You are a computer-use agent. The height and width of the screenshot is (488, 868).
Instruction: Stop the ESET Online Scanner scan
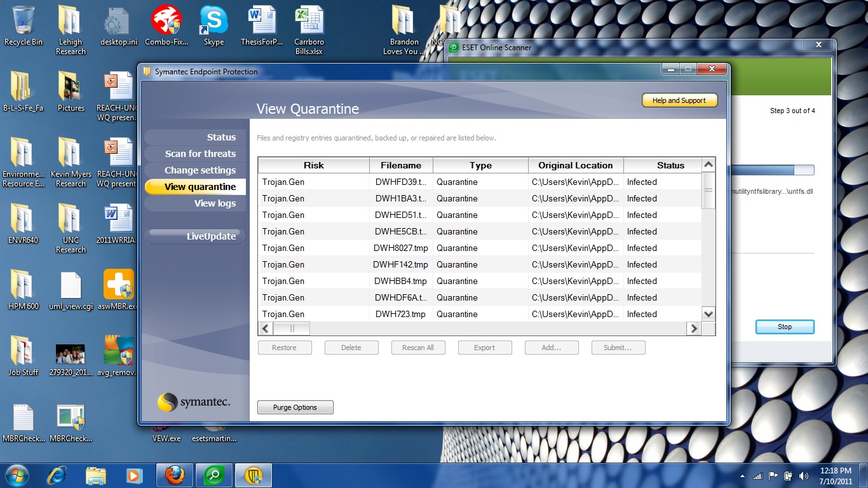pos(785,327)
